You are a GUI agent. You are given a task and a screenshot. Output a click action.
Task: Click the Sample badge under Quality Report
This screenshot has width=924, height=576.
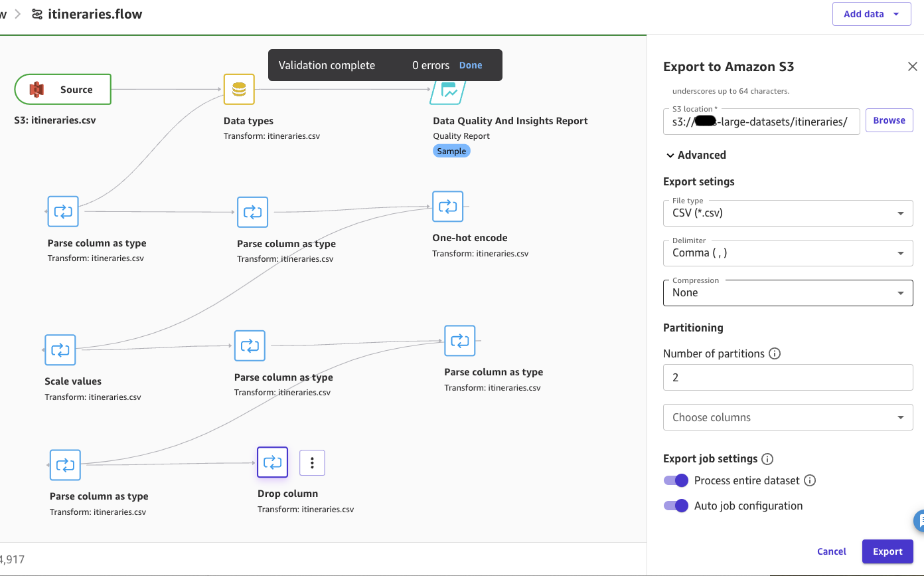click(451, 151)
